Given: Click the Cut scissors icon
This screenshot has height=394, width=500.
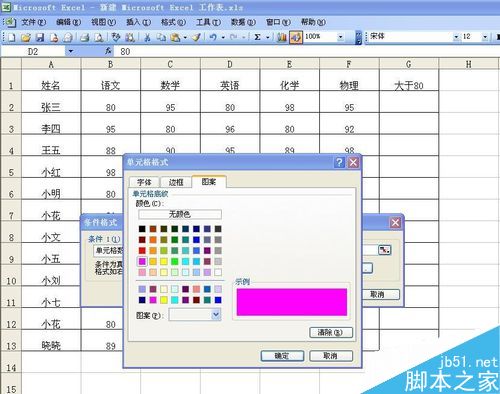Looking at the screenshot, I should coord(147,37).
